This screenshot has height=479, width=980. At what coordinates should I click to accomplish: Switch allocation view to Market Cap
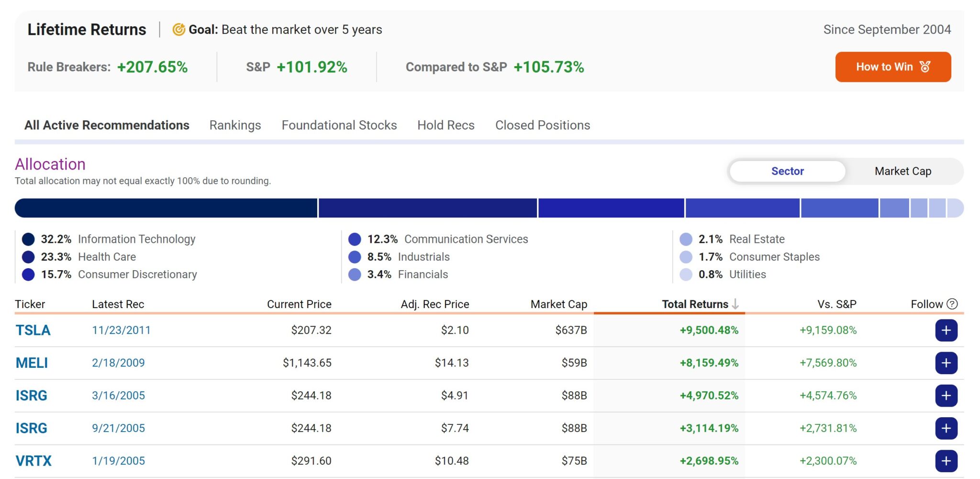click(x=903, y=171)
